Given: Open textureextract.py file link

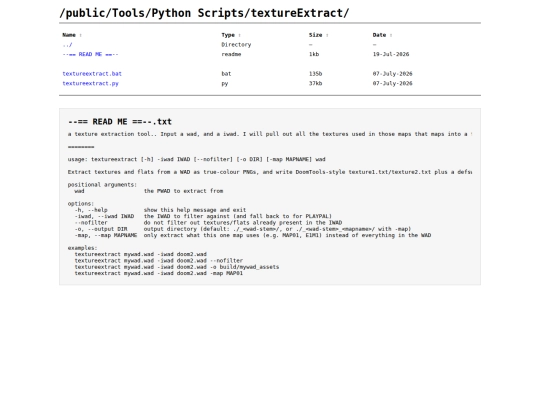Looking at the screenshot, I should click(90, 83).
